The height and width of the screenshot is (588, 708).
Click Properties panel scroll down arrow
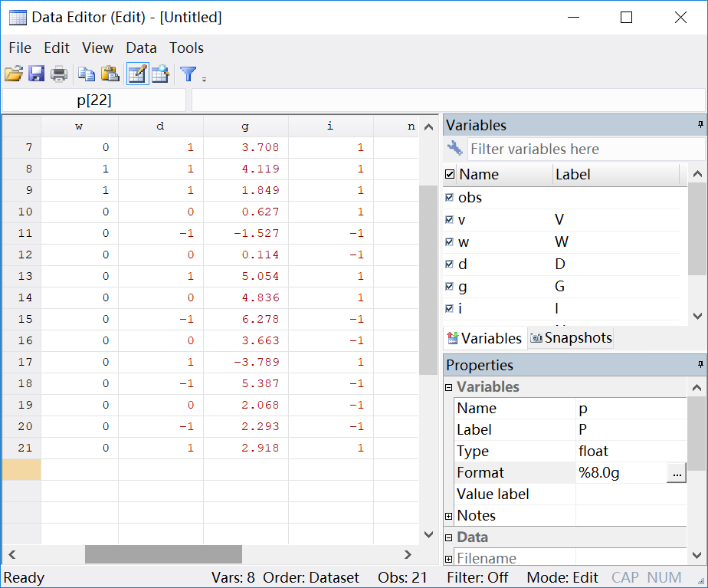point(697,555)
